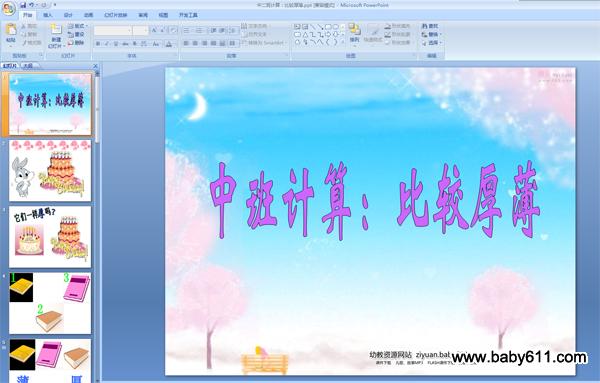This screenshot has height=383, width=600.
Task: Select slide 2 thumbnail with rabbit and cake
Action: tap(50, 171)
